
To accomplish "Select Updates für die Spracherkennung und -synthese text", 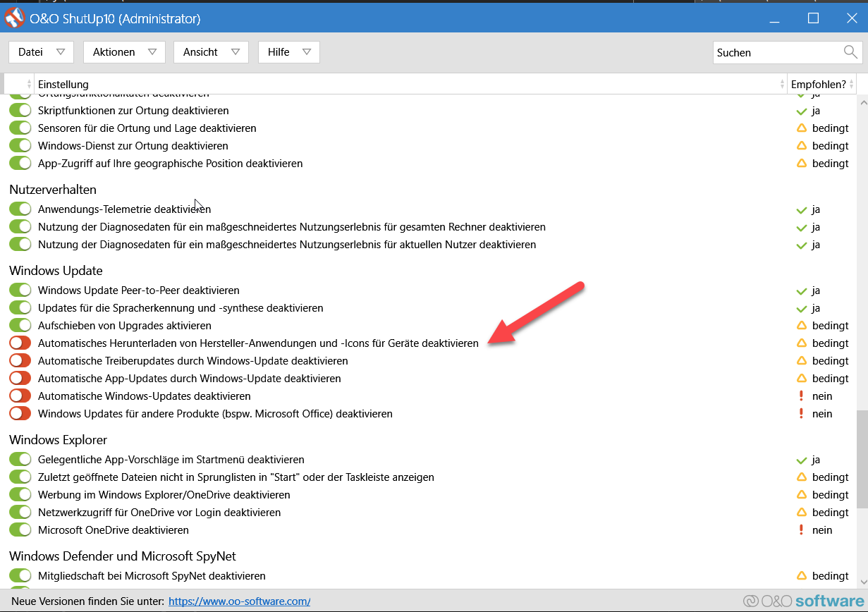I will (x=181, y=308).
